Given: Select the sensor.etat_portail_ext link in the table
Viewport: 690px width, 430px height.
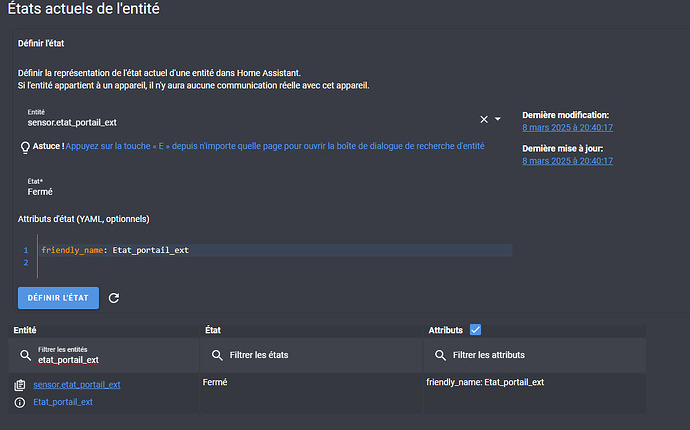Looking at the screenshot, I should (x=77, y=385).
